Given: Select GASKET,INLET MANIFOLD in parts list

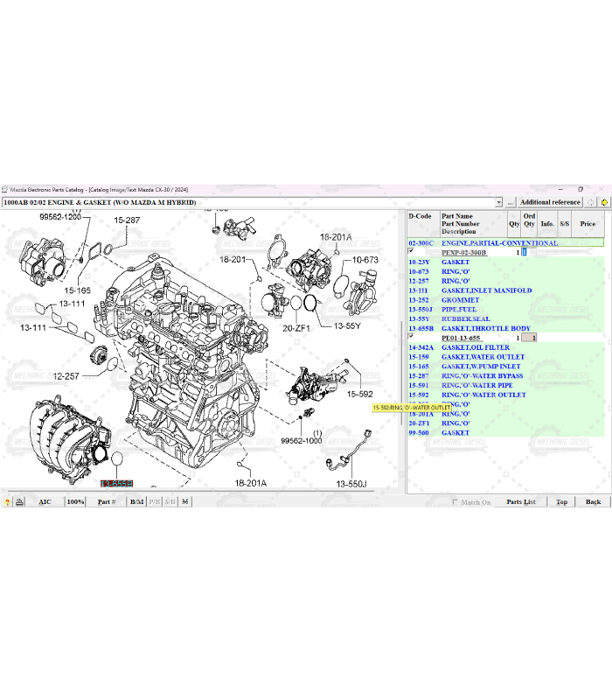Looking at the screenshot, I should pos(486,290).
